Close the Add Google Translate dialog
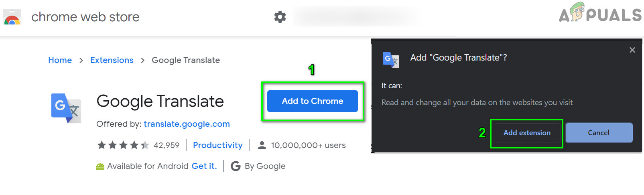 tap(632, 50)
